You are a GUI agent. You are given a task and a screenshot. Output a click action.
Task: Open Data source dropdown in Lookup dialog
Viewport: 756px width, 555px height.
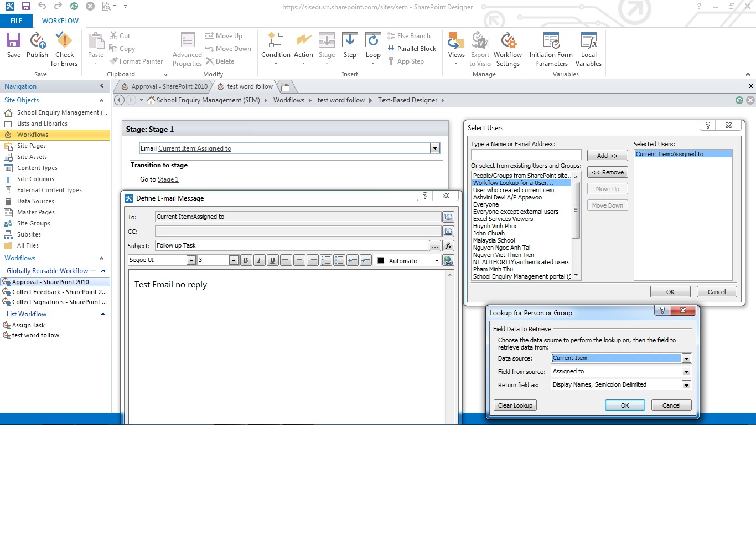pyautogui.click(x=686, y=358)
